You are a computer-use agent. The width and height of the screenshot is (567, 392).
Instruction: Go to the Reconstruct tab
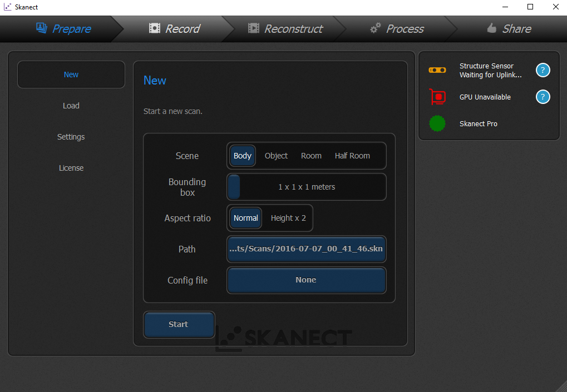[x=285, y=28]
